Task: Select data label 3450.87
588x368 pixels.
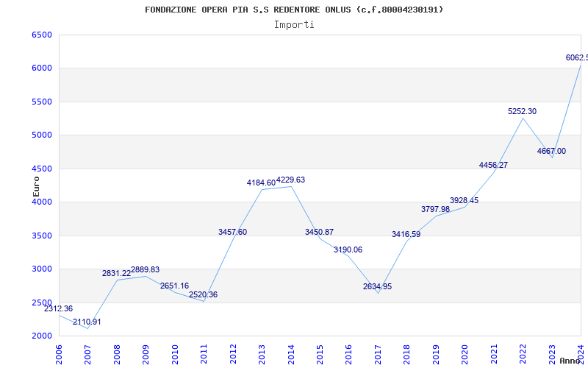Action: 319,232
